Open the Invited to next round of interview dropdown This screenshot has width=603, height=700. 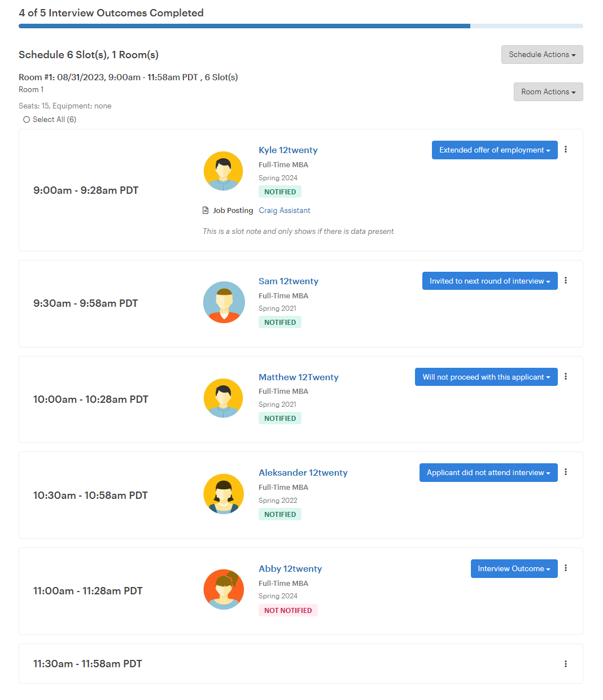(490, 281)
